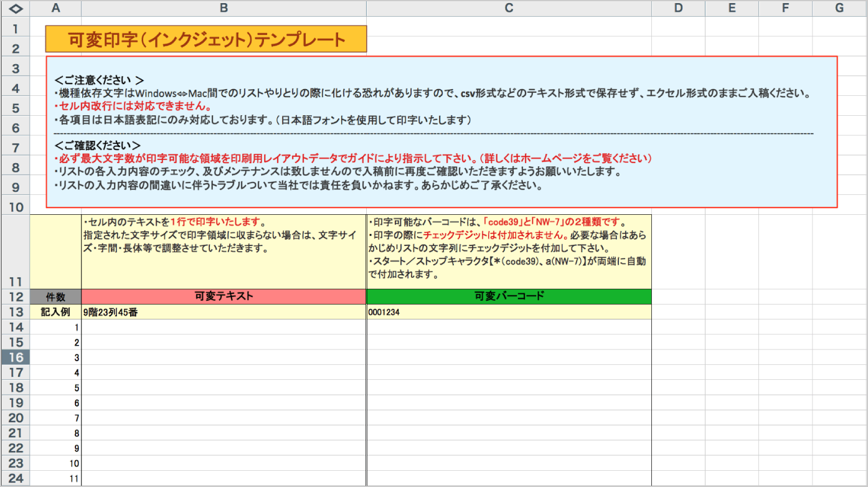Click the red 可変テキスト header cell
The height and width of the screenshot is (487, 868).
pos(224,296)
